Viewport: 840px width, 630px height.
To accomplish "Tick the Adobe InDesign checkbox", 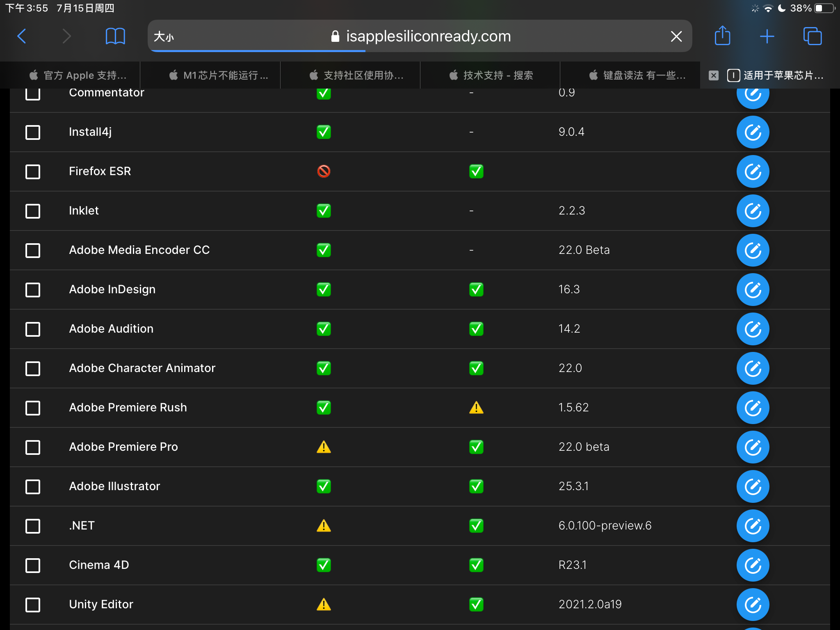I will [33, 290].
